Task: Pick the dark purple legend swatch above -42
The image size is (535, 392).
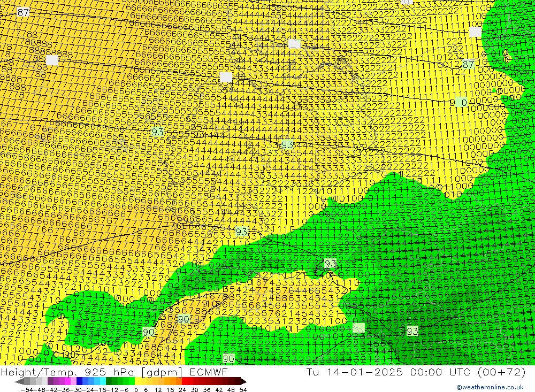Action: click(x=50, y=381)
